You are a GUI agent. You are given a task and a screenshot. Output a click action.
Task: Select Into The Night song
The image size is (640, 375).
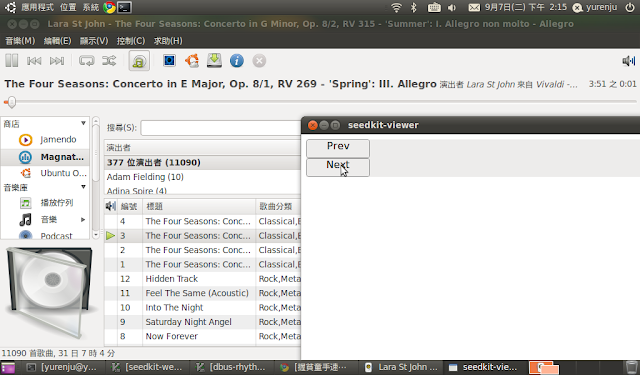coord(203,308)
